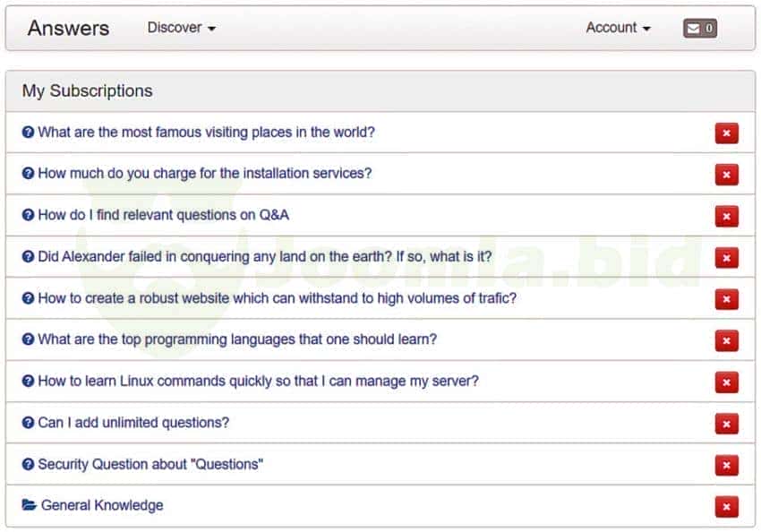This screenshot has height=532, width=761.
Task: Delete installation services question subscription
Action: pos(726,175)
